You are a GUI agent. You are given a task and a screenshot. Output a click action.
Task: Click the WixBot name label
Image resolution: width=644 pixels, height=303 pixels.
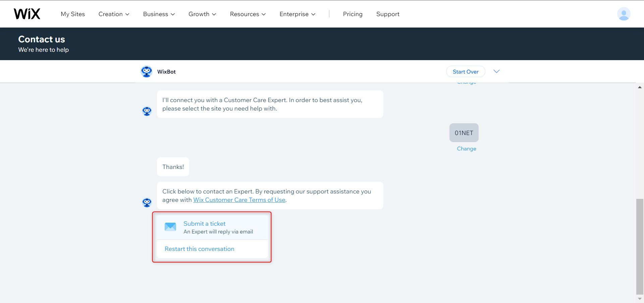click(x=166, y=72)
